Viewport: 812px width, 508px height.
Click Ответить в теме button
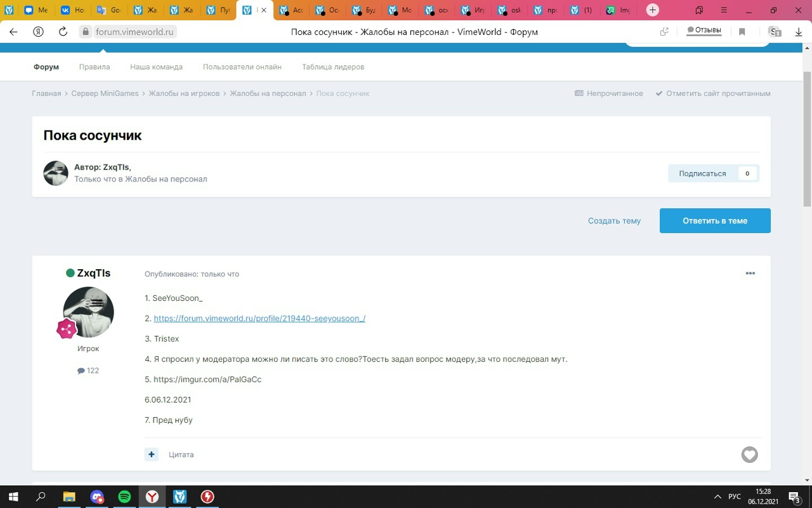715,221
